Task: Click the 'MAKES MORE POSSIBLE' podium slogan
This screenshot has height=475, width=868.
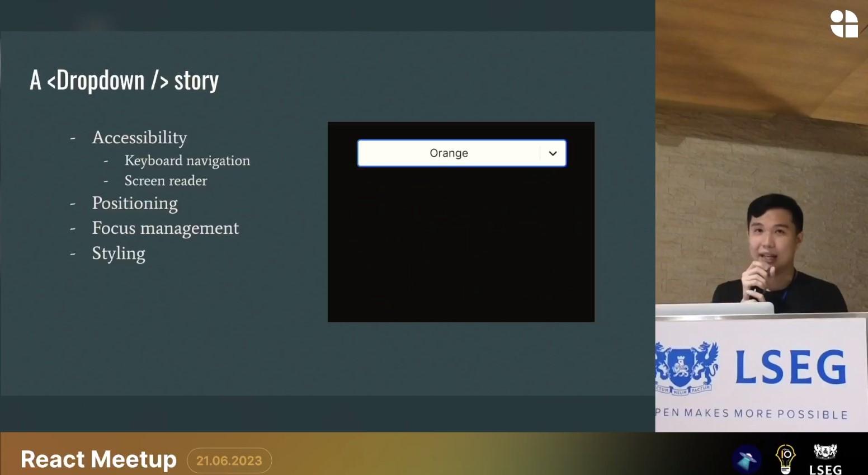Action: (x=766, y=413)
